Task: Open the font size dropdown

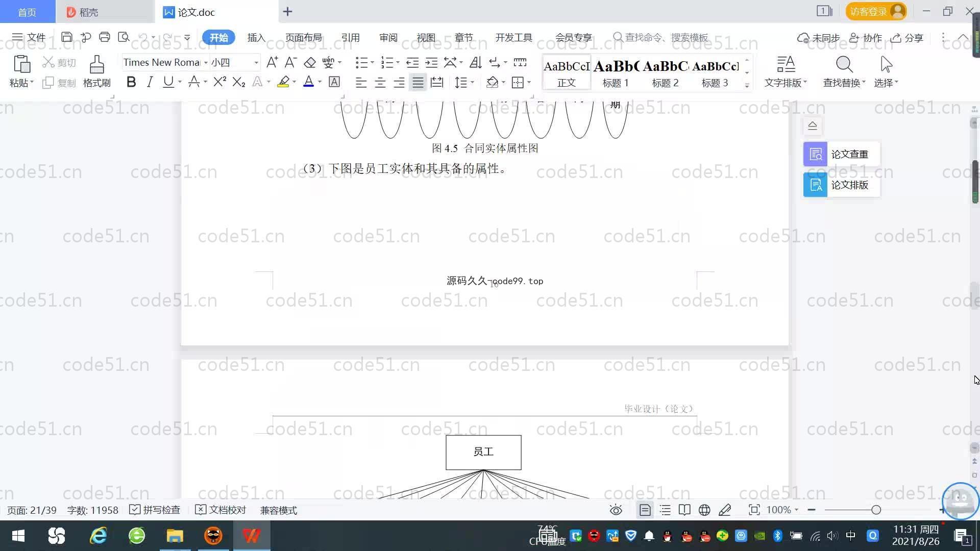Action: click(256, 63)
